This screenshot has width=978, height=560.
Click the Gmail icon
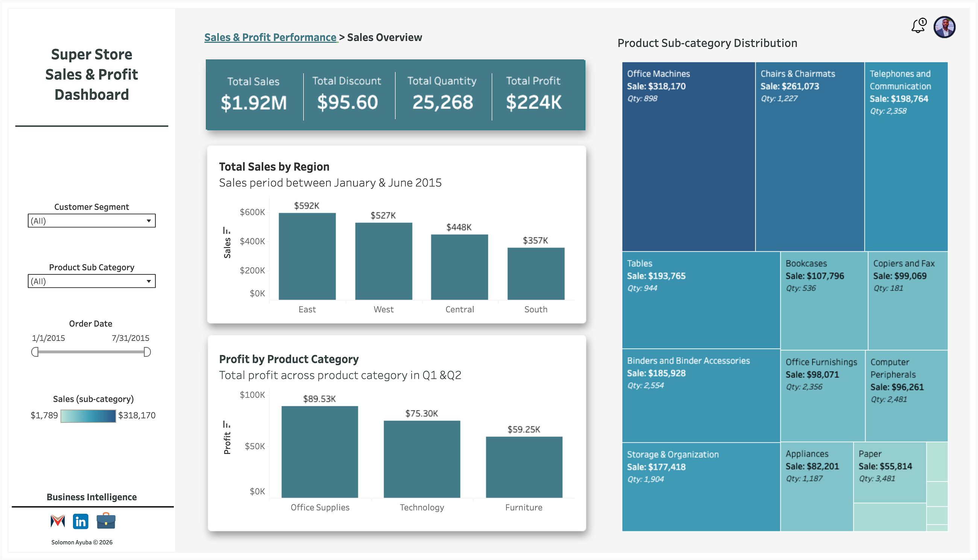pos(58,521)
